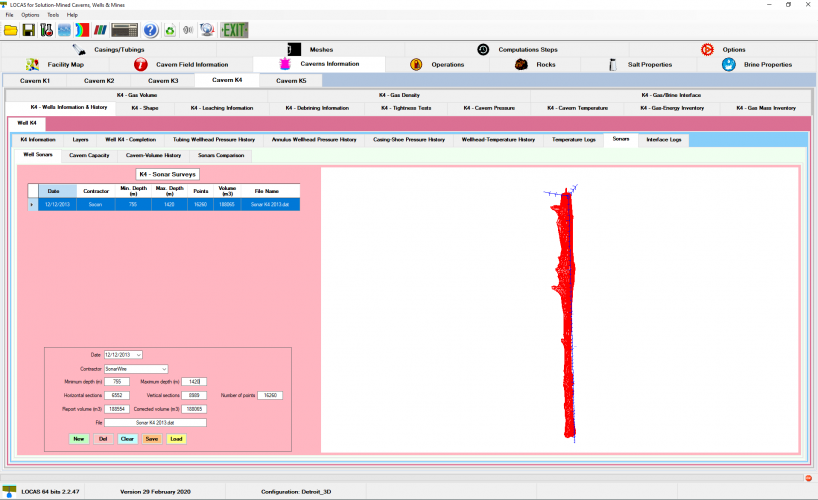The height and width of the screenshot is (500, 818).
Task: Open the Cavern-Volume History tab
Action: [153, 155]
